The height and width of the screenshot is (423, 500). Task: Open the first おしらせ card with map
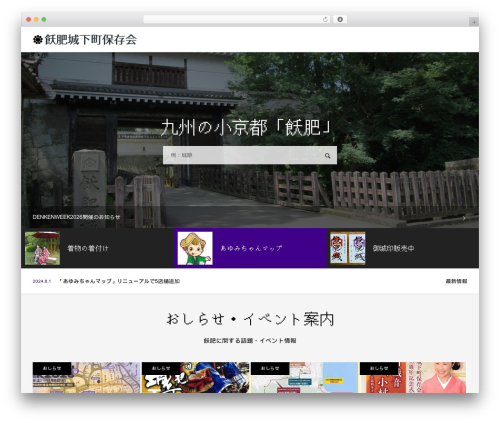tap(86, 378)
